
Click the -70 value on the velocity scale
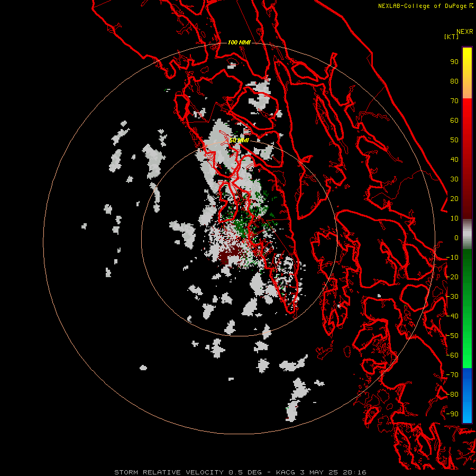coord(452,375)
